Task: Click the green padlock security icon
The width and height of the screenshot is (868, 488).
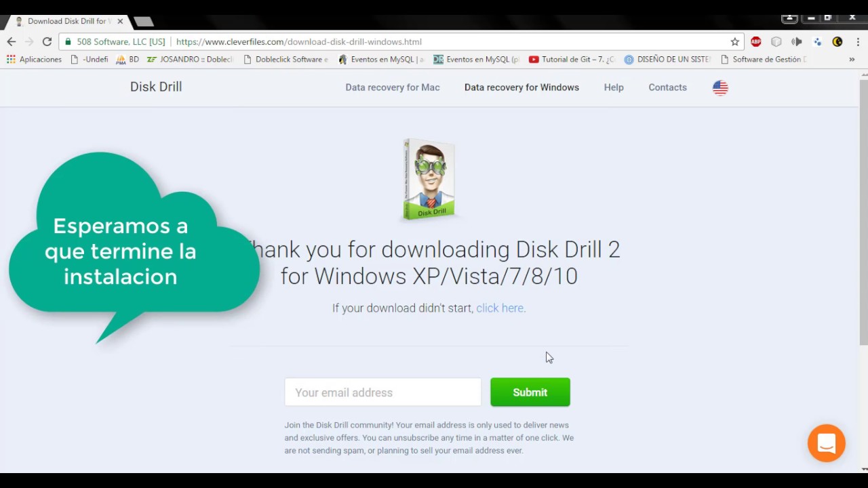Action: 68,41
